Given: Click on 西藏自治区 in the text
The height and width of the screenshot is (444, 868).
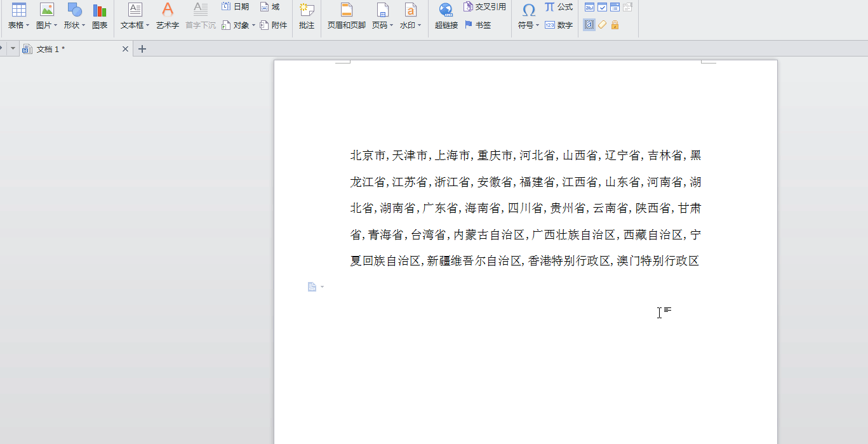Looking at the screenshot, I should [x=653, y=235].
